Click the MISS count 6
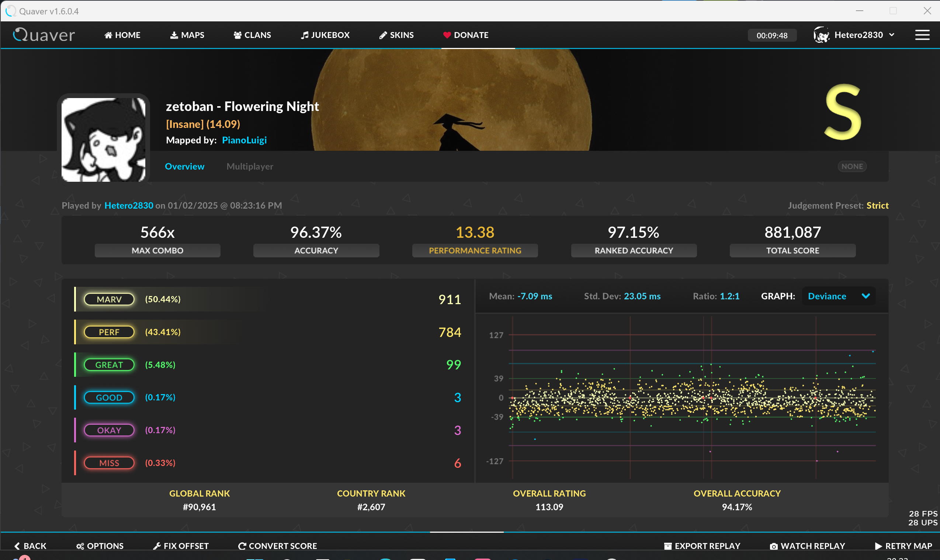 [x=457, y=463]
